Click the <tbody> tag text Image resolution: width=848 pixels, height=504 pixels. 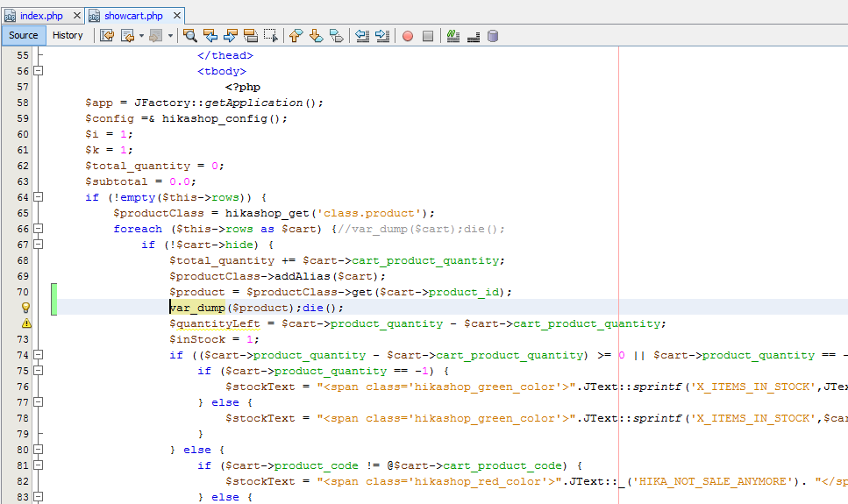[x=222, y=71]
